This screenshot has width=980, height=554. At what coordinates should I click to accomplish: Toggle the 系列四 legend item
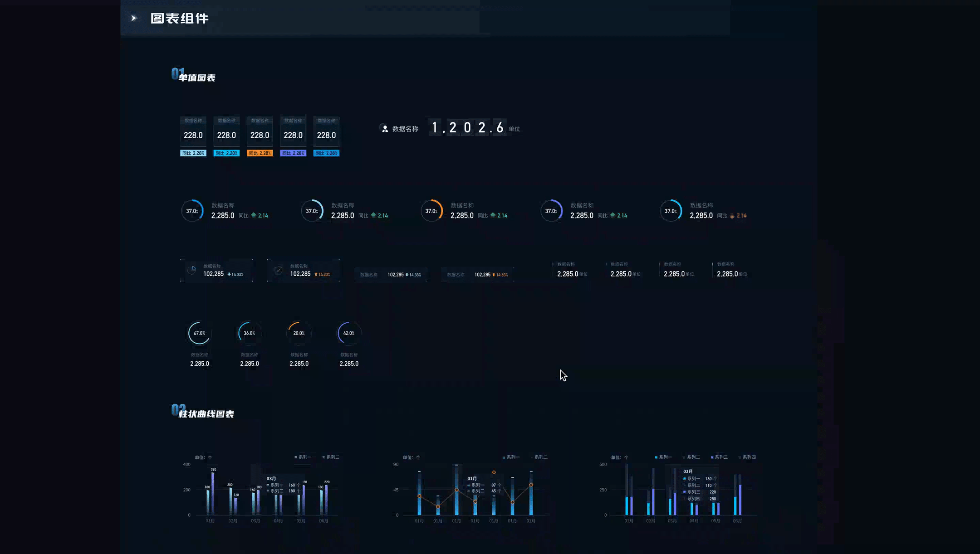(747, 457)
